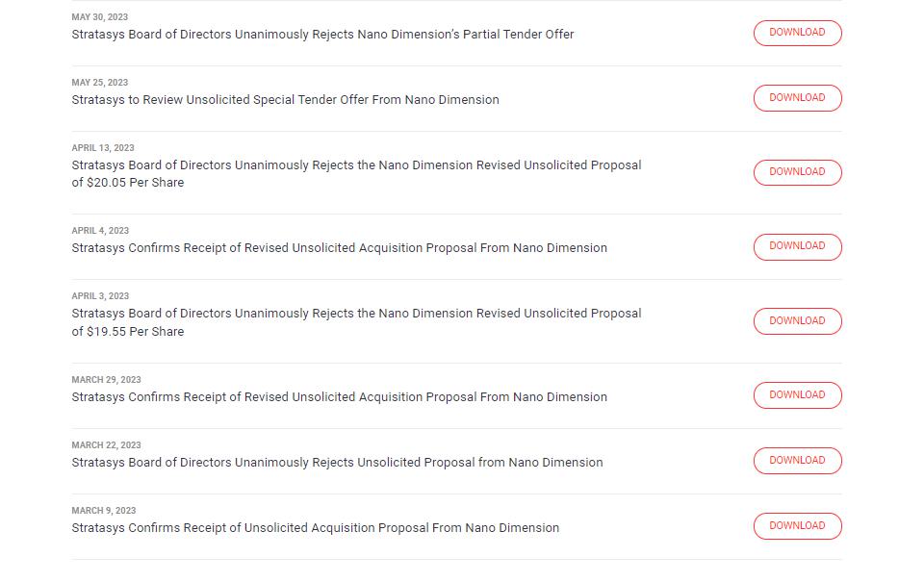Open the $20.05 Per Share proposal headline
The image size is (924, 582).
pyautogui.click(x=356, y=173)
